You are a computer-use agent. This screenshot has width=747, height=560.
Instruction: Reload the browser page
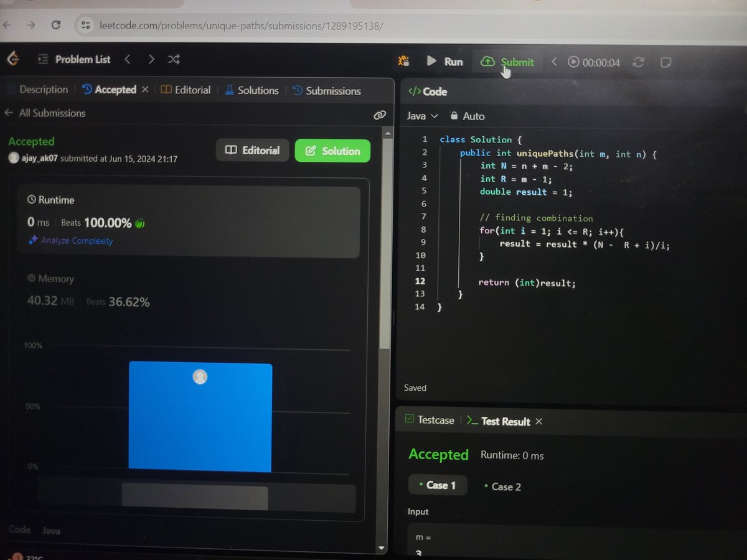point(56,25)
